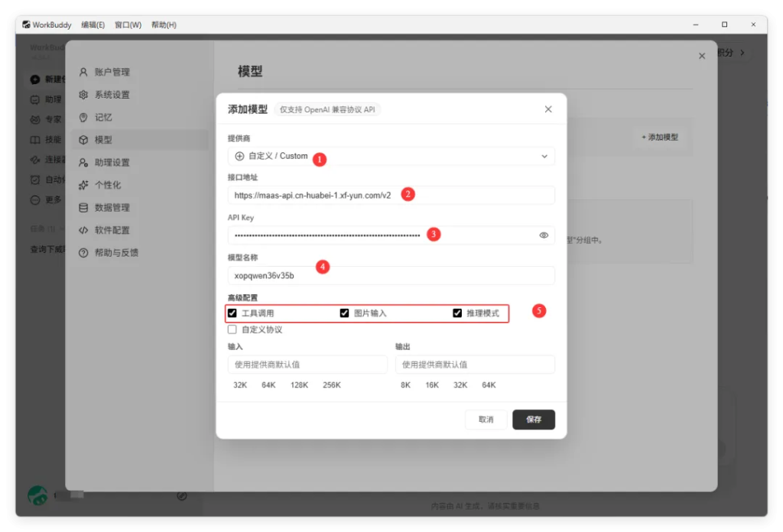Click the 记忆 icon in settings sidebar
Image resolution: width=783 pixels, height=532 pixels.
(x=83, y=117)
